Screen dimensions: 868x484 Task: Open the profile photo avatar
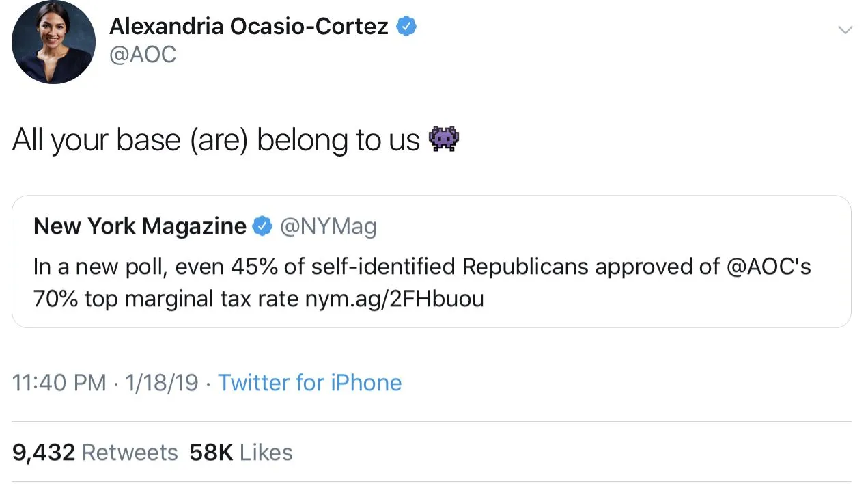[x=53, y=42]
